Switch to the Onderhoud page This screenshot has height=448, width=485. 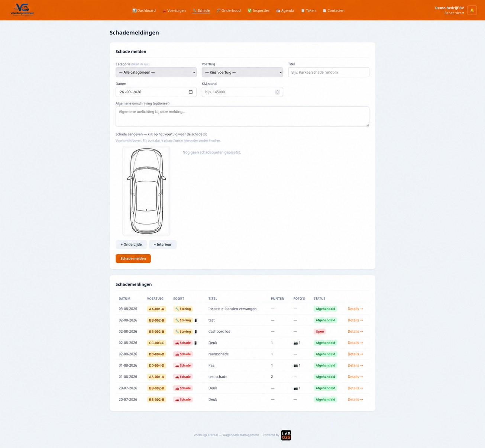pos(229,10)
